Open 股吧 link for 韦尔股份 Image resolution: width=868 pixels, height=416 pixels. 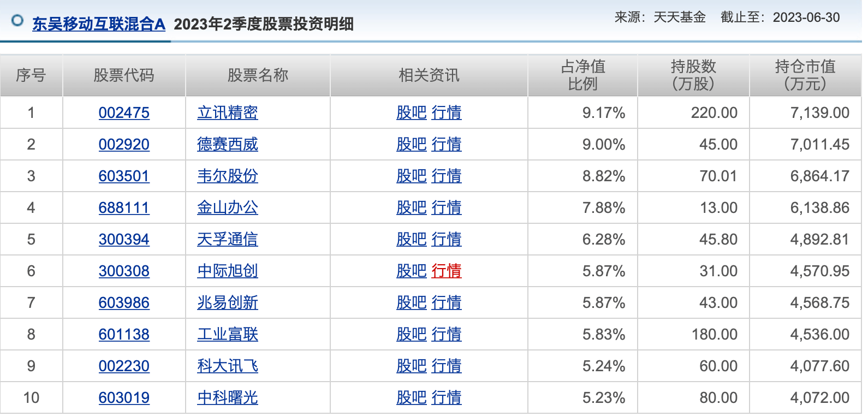[412, 176]
